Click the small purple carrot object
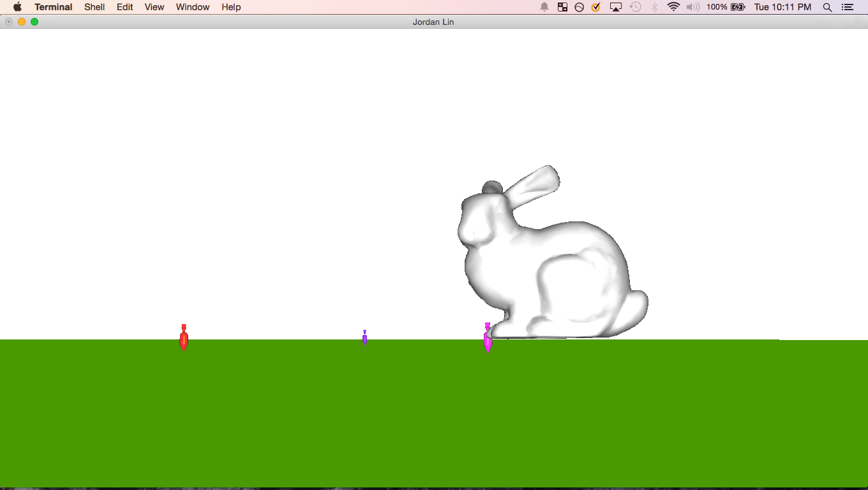The width and height of the screenshot is (868, 490). 364,338
